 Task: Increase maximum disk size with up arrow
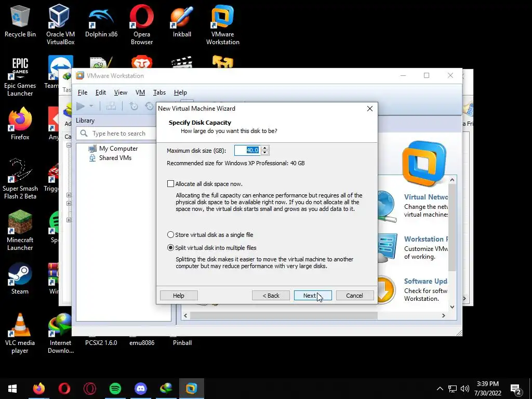265,148
